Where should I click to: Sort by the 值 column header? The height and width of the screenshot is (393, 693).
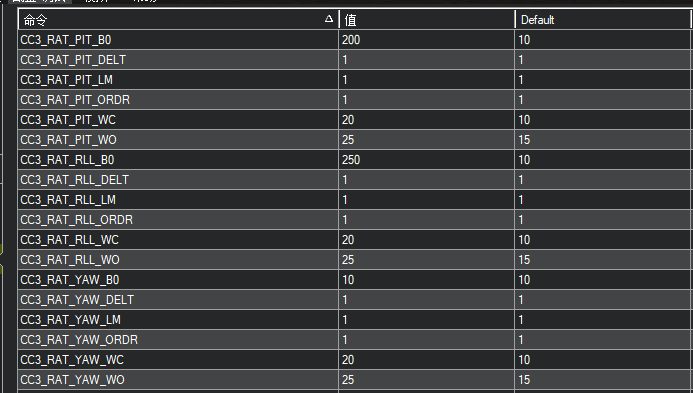click(426, 19)
